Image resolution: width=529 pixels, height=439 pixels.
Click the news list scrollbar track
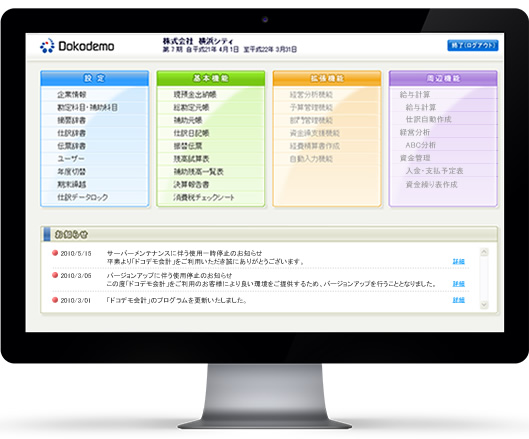484,278
